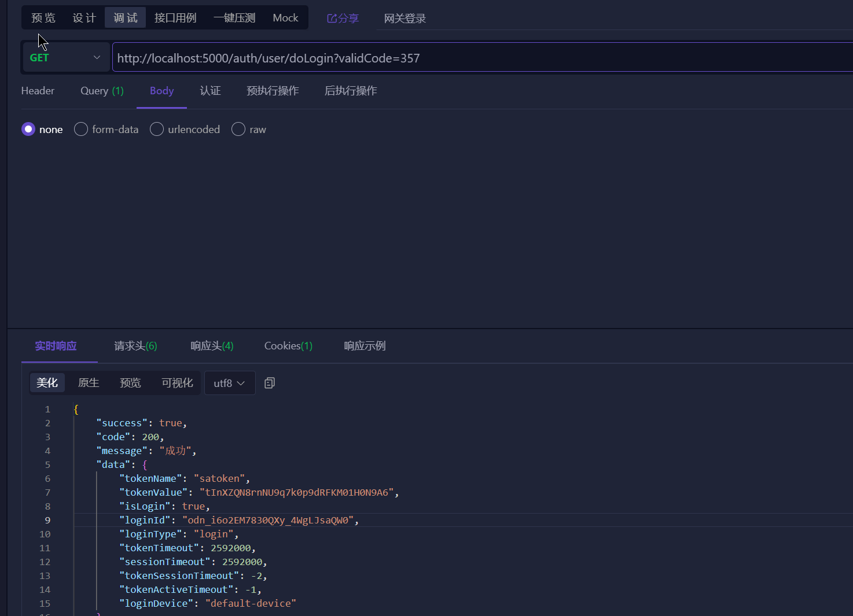Go to the 一键压测 tab
Viewport: 853px width, 616px height.
point(234,18)
